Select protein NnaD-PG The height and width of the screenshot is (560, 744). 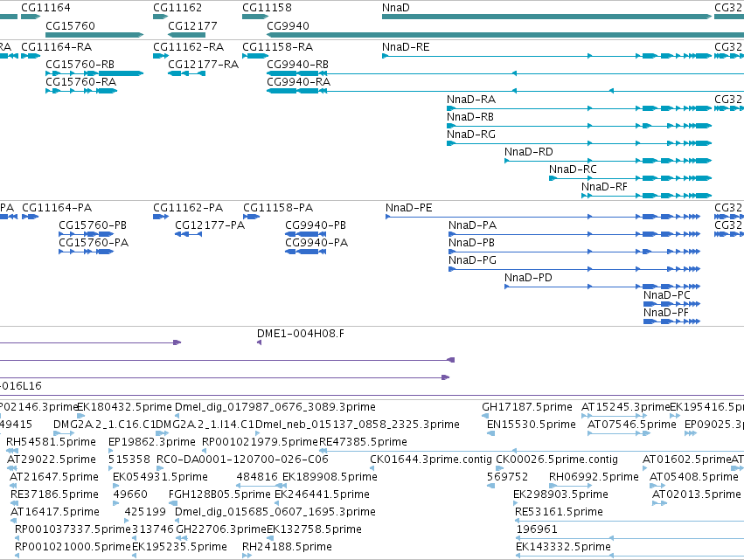[473, 261]
